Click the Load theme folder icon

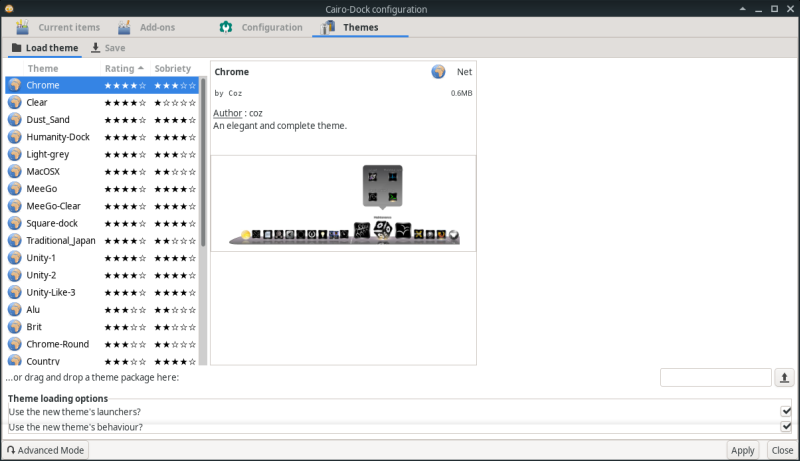click(x=16, y=48)
